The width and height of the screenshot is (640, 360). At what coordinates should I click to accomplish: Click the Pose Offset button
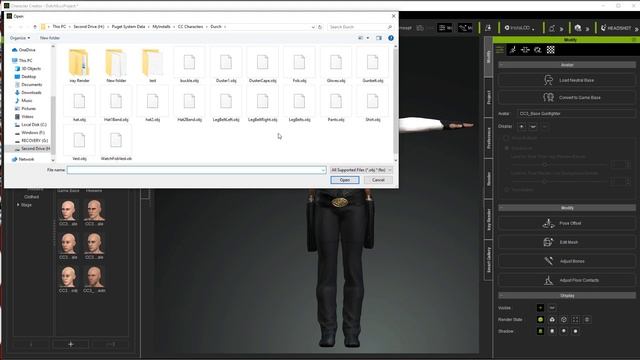coord(567,223)
